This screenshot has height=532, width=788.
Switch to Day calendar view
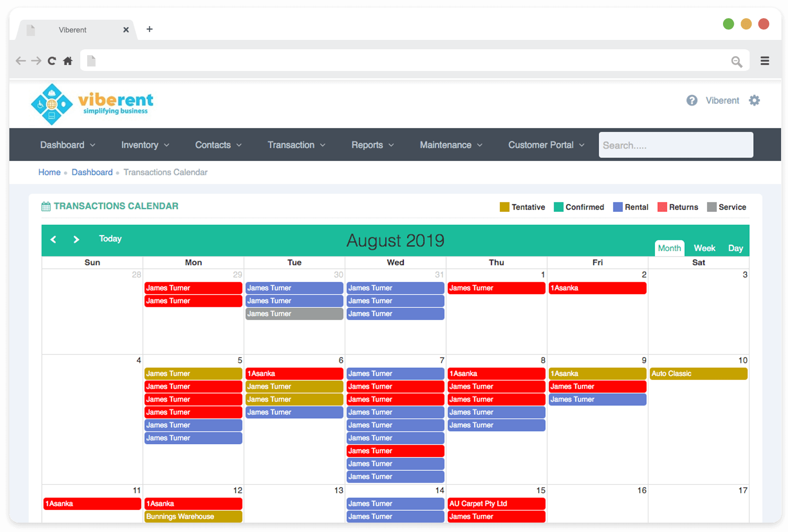coord(735,248)
